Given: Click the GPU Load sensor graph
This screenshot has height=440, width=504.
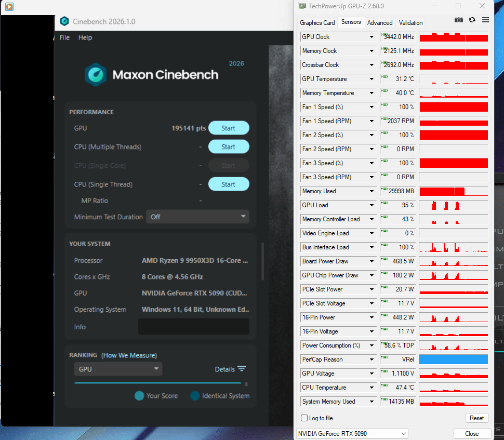Looking at the screenshot, I should tap(453, 205).
